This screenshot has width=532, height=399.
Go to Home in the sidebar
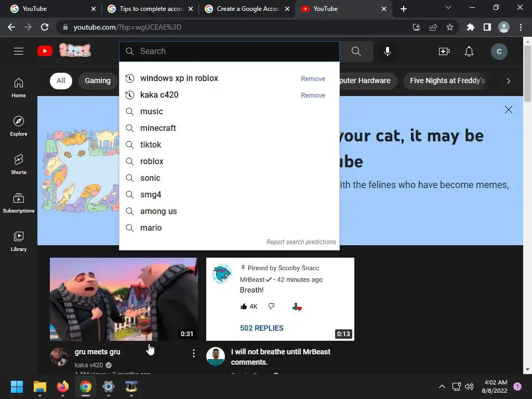point(19,87)
